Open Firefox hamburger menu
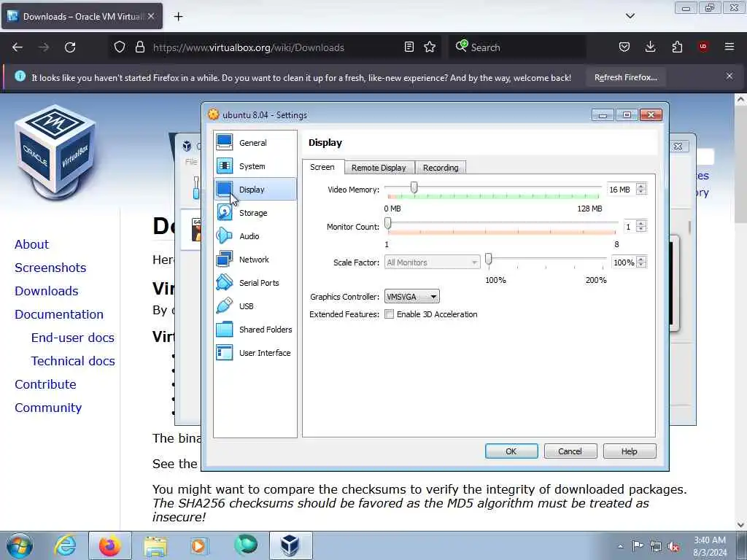 pos(729,47)
